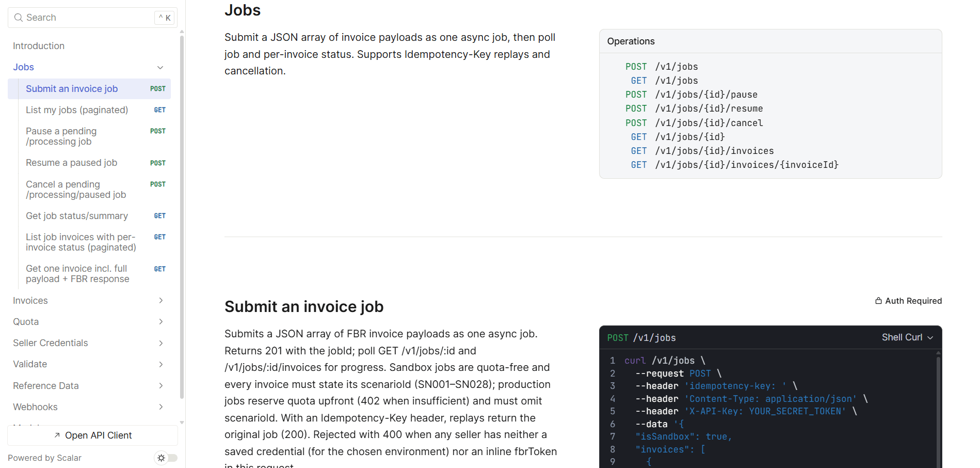980x468 pixels.
Task: Collapse the Jobs sidebar section
Action: pyautogui.click(x=160, y=67)
